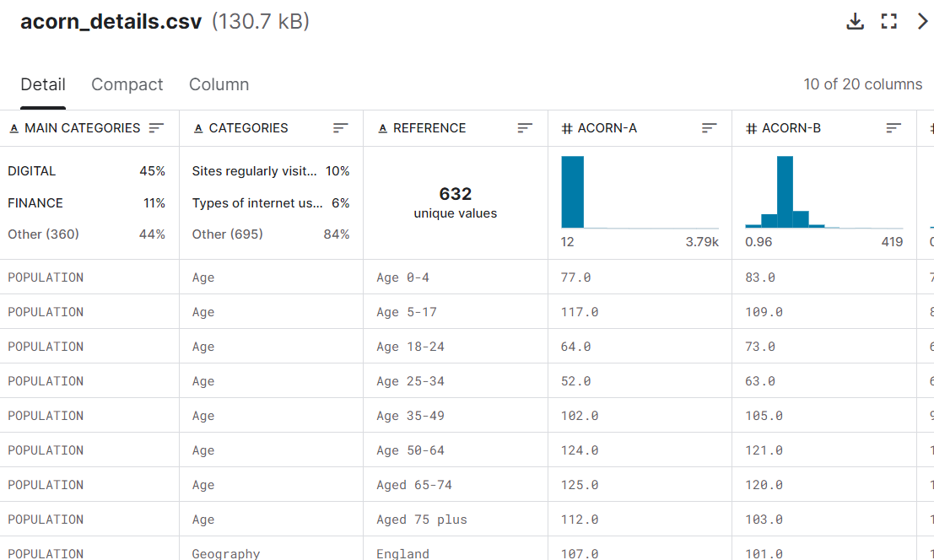This screenshot has width=934, height=560.
Task: Switch to the Detail tab
Action: tap(43, 84)
